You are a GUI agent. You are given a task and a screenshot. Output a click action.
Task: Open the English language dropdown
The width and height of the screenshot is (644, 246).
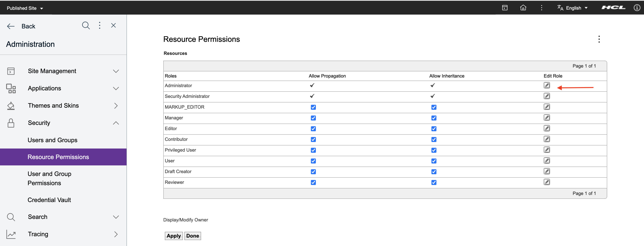573,8
